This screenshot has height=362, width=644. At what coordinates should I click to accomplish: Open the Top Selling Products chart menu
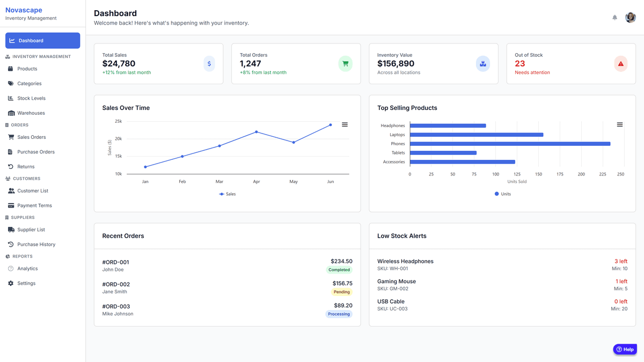tap(620, 124)
